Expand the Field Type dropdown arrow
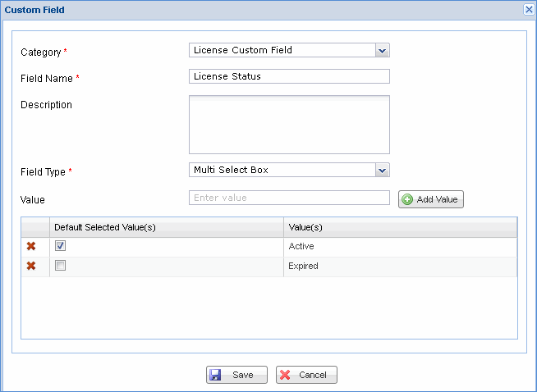This screenshot has height=392, width=537. coord(382,170)
